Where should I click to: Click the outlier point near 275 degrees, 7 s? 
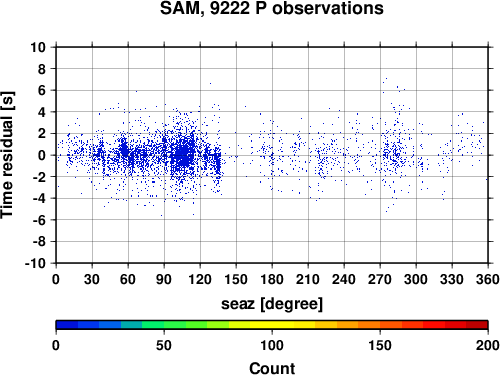click(x=386, y=79)
